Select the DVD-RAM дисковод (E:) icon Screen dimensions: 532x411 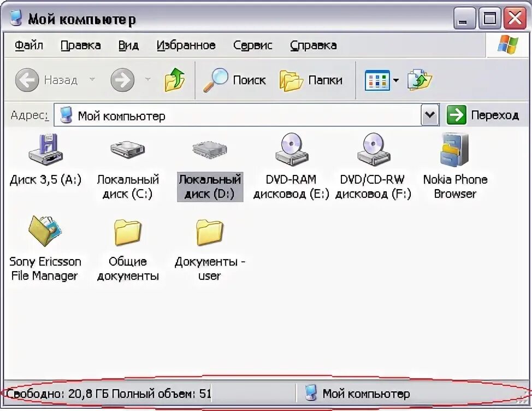tap(292, 150)
